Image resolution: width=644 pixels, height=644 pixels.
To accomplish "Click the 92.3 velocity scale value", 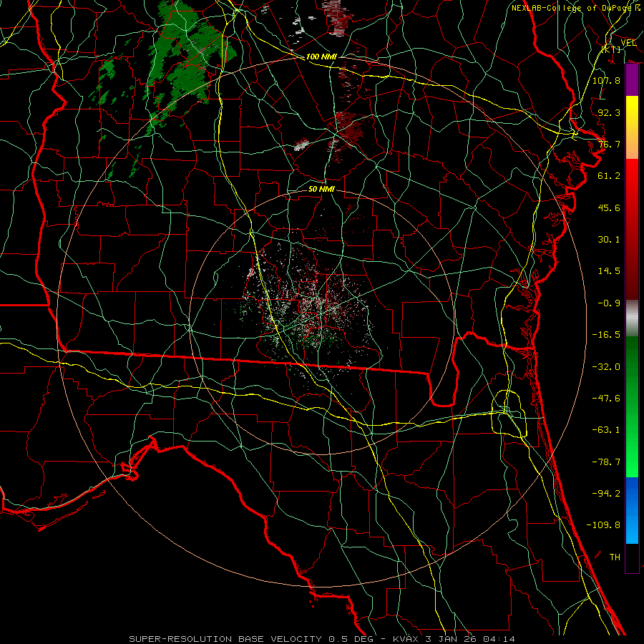I will 609,112.
